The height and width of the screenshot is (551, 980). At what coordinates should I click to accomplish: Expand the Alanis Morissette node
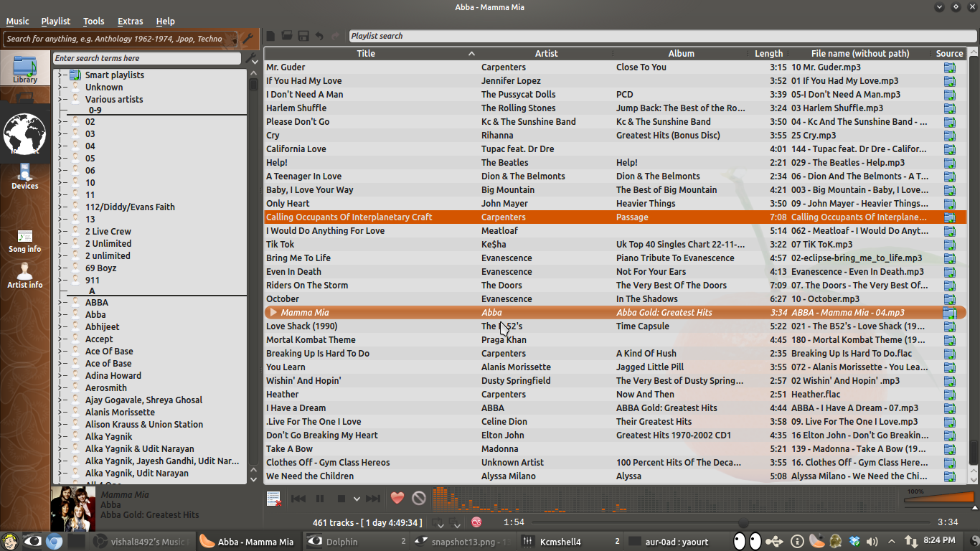click(x=60, y=413)
